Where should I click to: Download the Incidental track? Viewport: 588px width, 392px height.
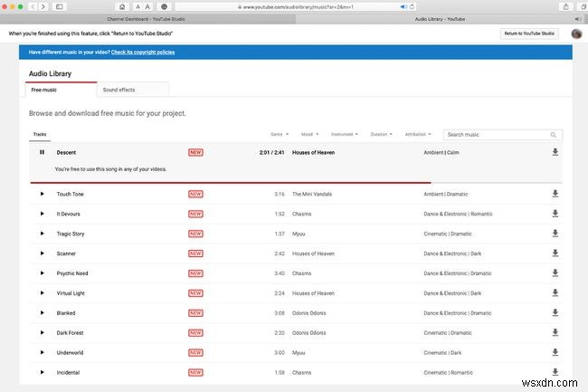coord(555,372)
